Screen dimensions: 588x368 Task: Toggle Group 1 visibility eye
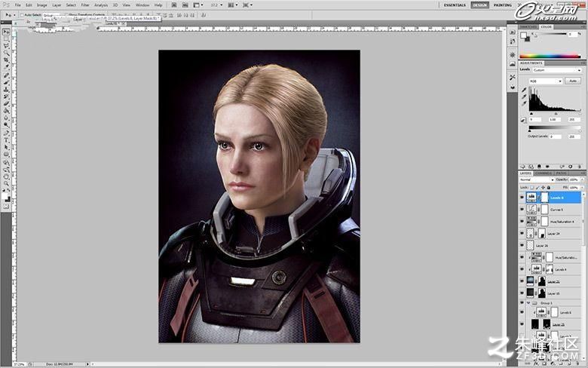point(522,302)
